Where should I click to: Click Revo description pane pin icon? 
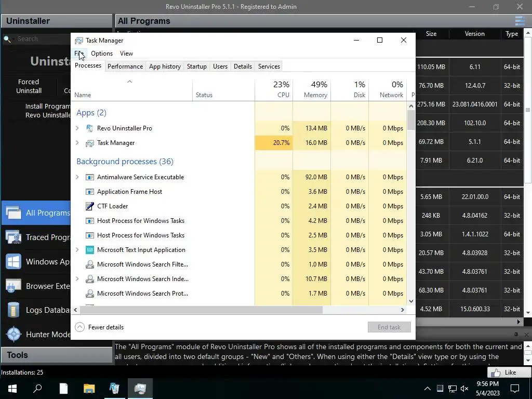pos(516,335)
